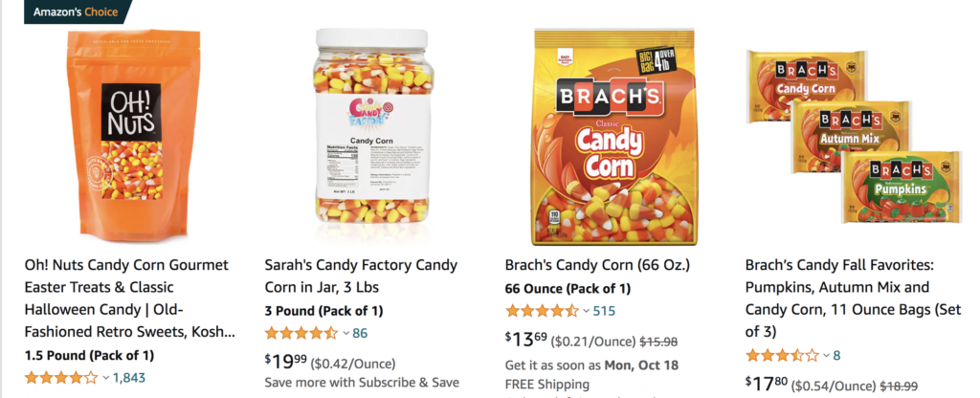Expand rating chevron beside 8 reviews
This screenshot has width=980, height=398.
tap(828, 356)
